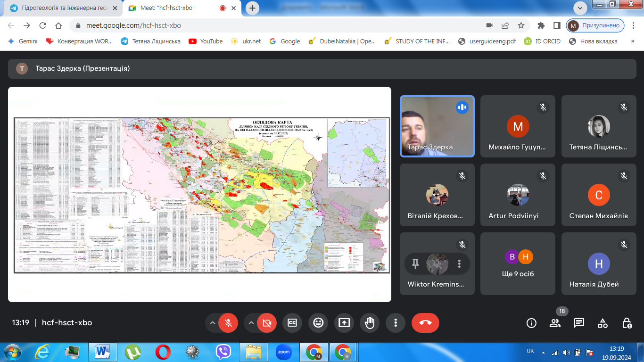Click the raise hand icon
This screenshot has width=644, height=362.
tap(370, 323)
